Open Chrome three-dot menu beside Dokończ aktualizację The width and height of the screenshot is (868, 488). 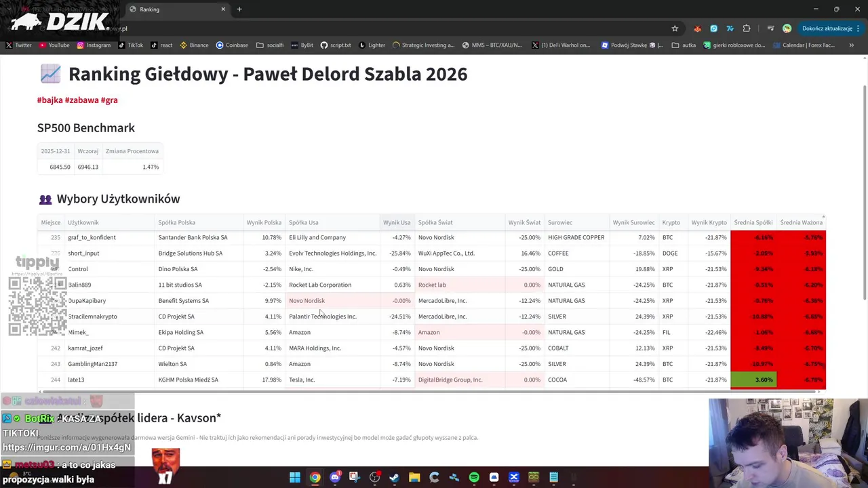tap(859, 28)
